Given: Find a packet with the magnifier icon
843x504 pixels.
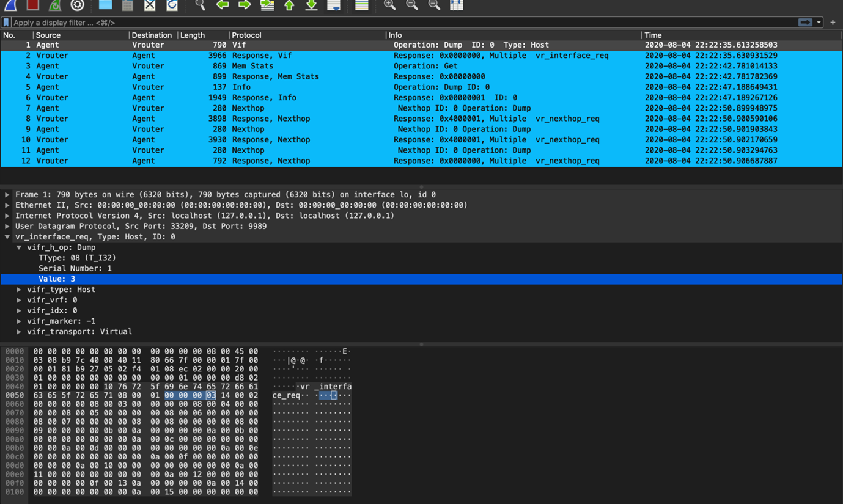Looking at the screenshot, I should [x=200, y=5].
